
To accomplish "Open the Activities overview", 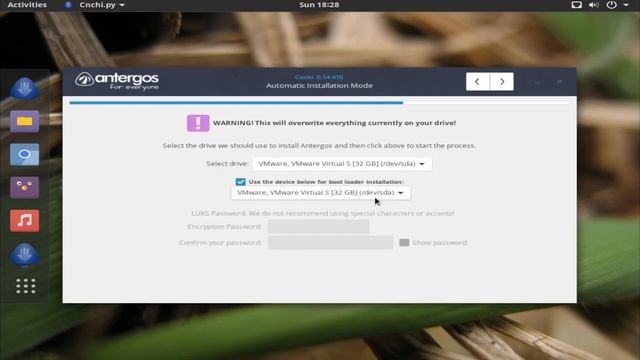I will (27, 5).
